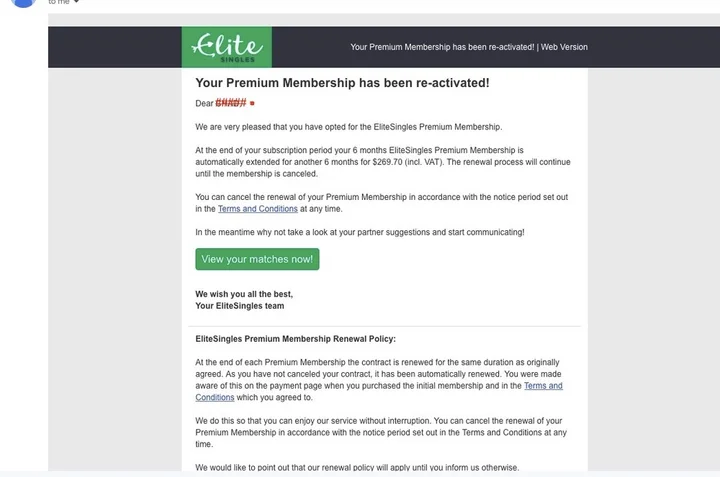Open the Web Version link
Image resolution: width=720 pixels, height=477 pixels.
tap(564, 47)
